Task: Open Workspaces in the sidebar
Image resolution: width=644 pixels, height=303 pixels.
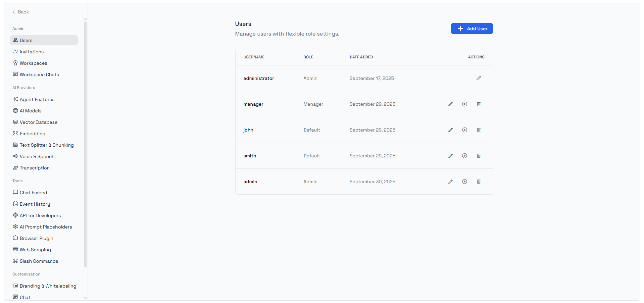Action: 33,63
